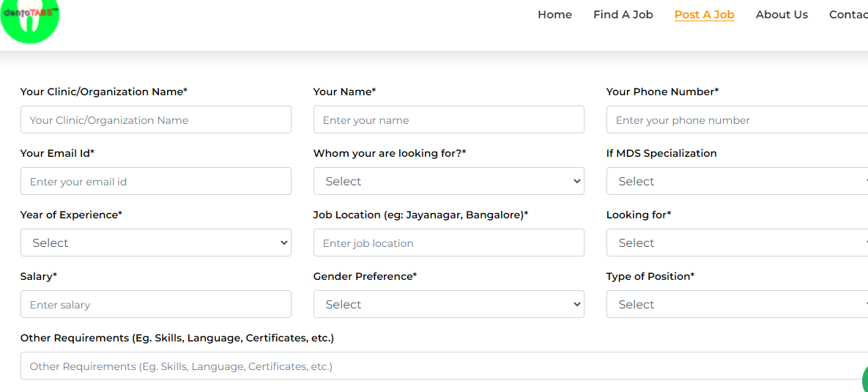
Task: Click the job location input field
Action: [x=448, y=243]
